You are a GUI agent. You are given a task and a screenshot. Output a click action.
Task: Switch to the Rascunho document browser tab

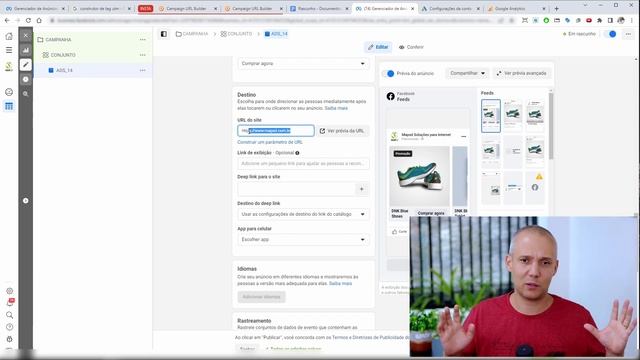320,8
